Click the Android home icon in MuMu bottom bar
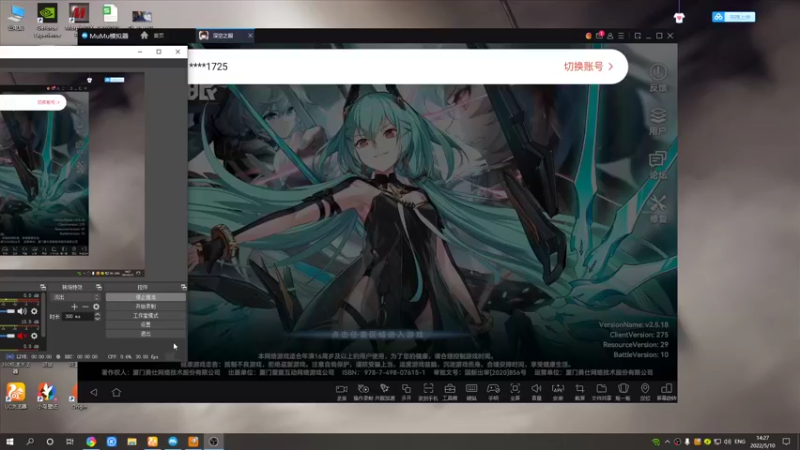Viewport: 800px width, 450px height. coord(116,392)
